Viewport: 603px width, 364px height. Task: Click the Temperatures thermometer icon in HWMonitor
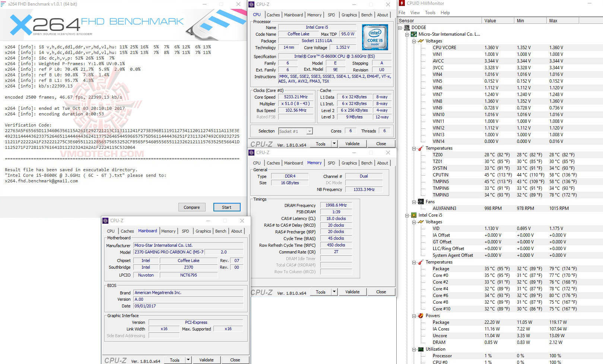[420, 148]
